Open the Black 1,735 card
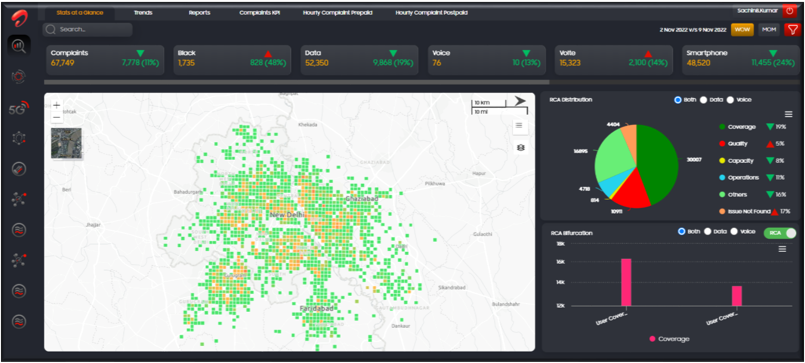The height and width of the screenshot is (363, 805). [x=232, y=60]
